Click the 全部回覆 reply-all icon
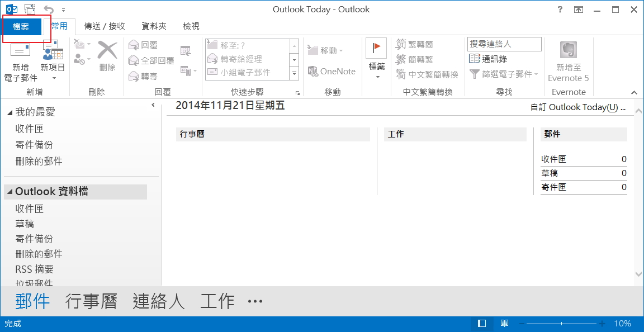 [x=134, y=60]
